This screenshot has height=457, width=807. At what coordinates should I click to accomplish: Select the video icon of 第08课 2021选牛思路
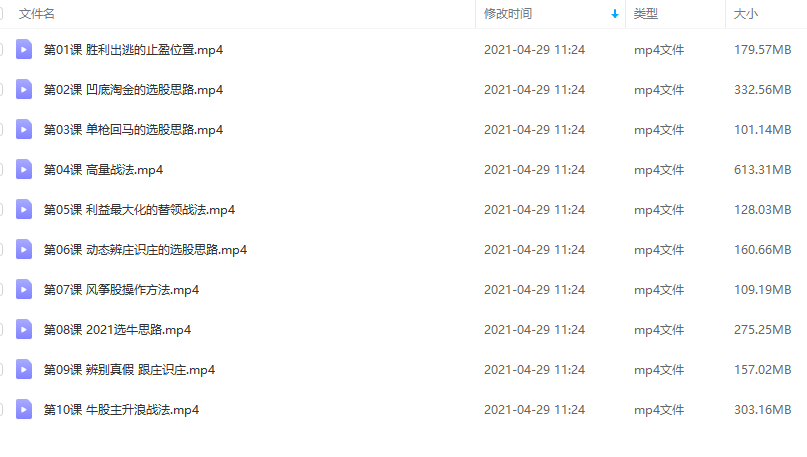pos(24,329)
